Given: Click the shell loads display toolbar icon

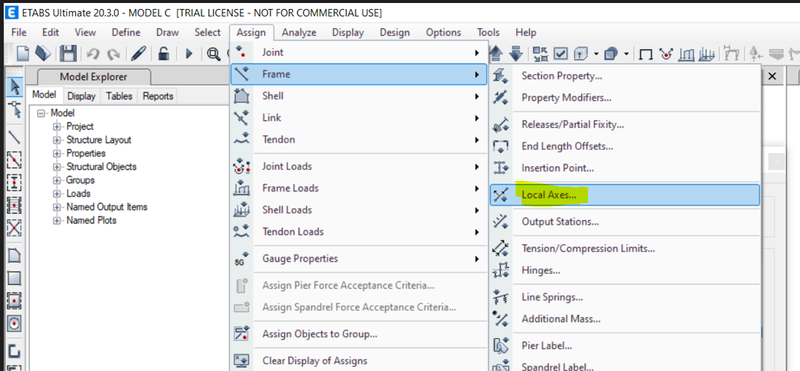Looking at the screenshot, I should point(708,53).
